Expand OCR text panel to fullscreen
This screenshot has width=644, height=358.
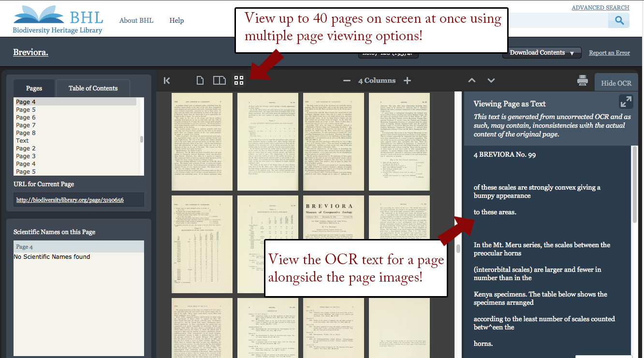click(626, 102)
